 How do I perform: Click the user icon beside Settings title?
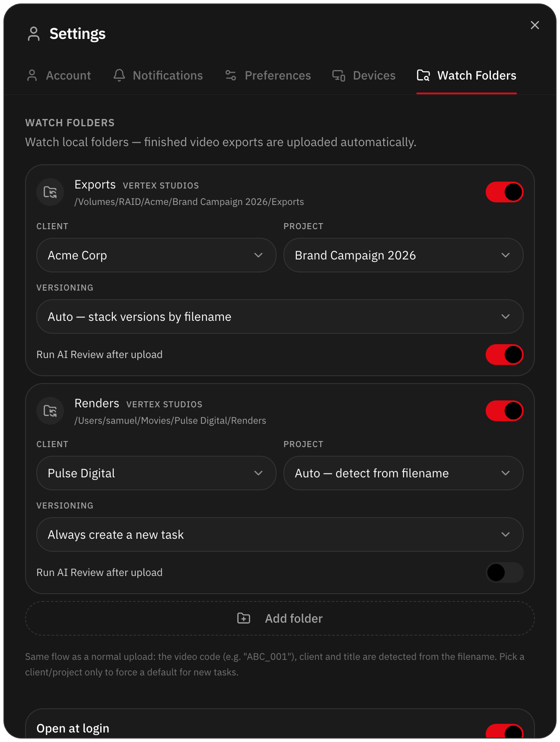[x=34, y=34]
